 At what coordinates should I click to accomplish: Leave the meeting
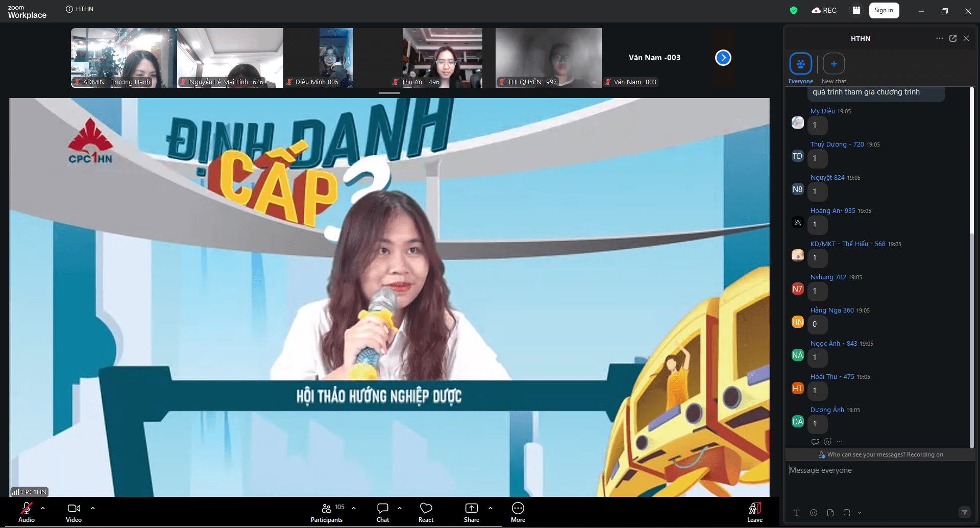coord(755,512)
